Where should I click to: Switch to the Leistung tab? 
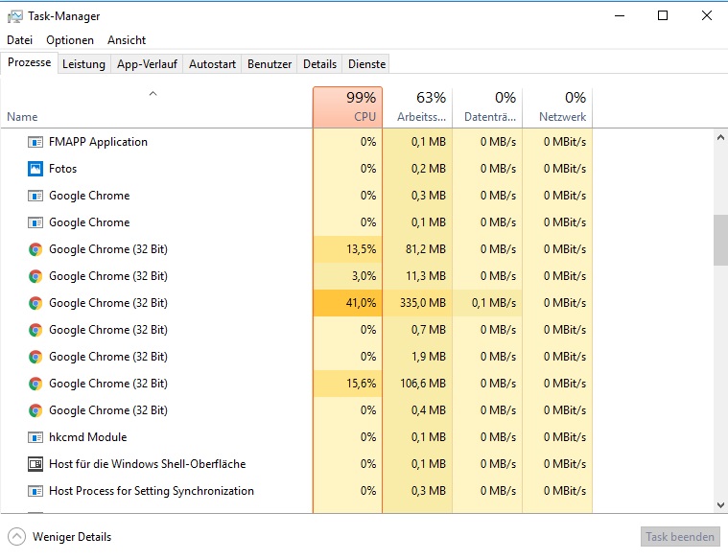pyautogui.click(x=84, y=64)
